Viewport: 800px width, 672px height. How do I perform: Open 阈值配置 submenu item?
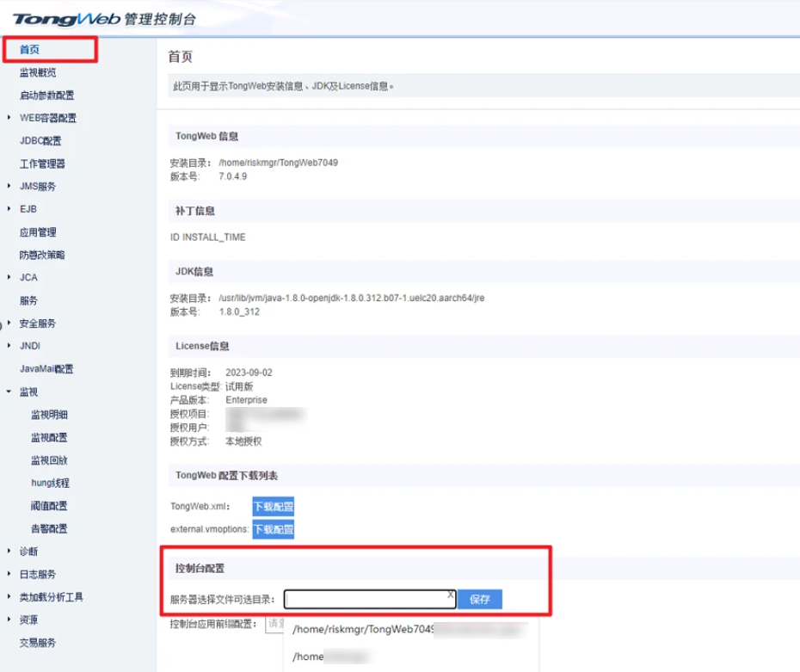50,506
